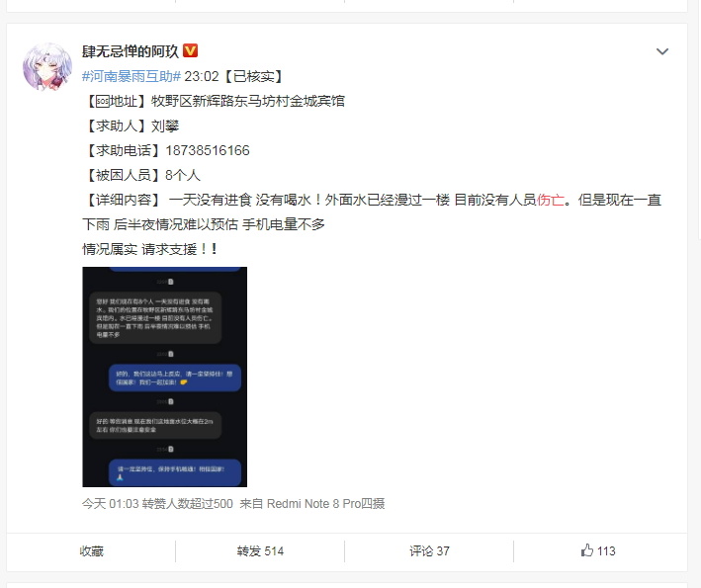Click 收藏 to bookmark the post
The image size is (701, 588).
tap(91, 551)
